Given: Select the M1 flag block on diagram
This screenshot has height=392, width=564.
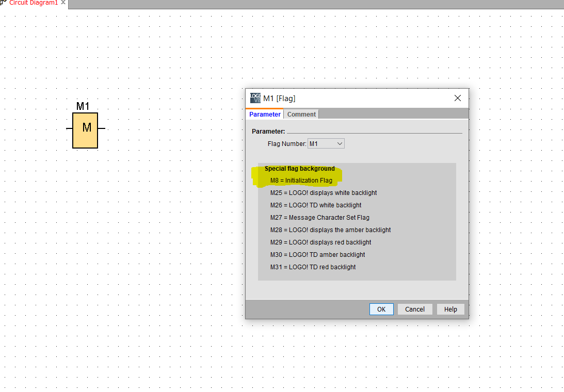Looking at the screenshot, I should [x=85, y=130].
